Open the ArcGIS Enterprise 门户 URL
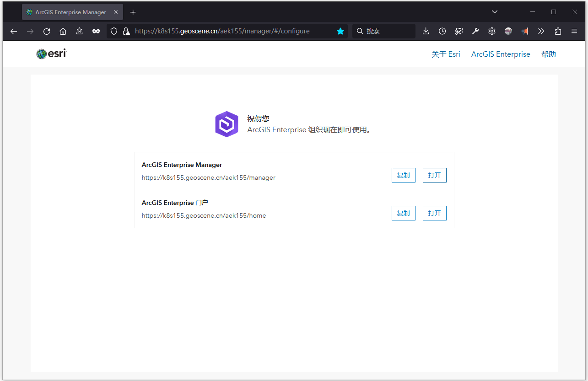 (x=435, y=213)
